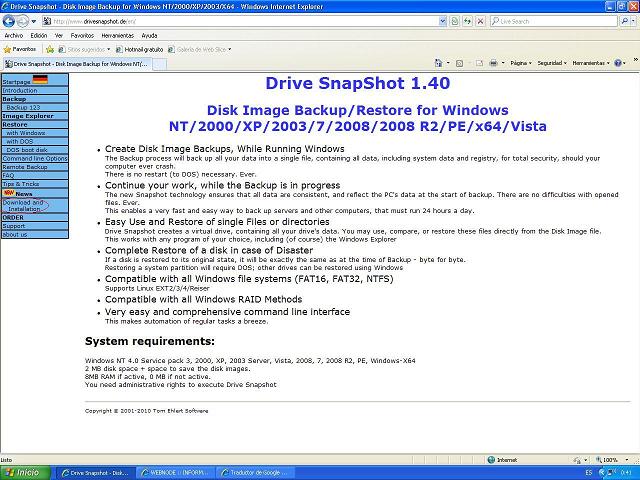Image resolution: width=640 pixels, height=480 pixels.
Task: Click the German flag icon
Action: coord(40,79)
